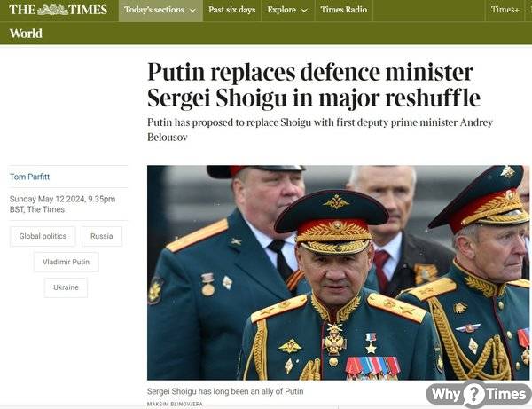The image size is (532, 409).
Task: Click the photo caption about Shoigu
Action: 225,391
